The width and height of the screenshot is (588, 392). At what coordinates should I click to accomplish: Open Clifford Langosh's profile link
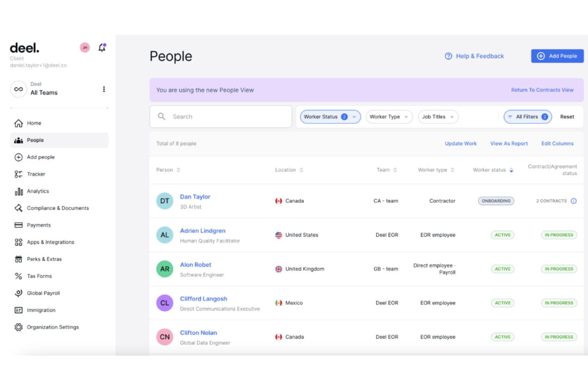[x=203, y=299]
